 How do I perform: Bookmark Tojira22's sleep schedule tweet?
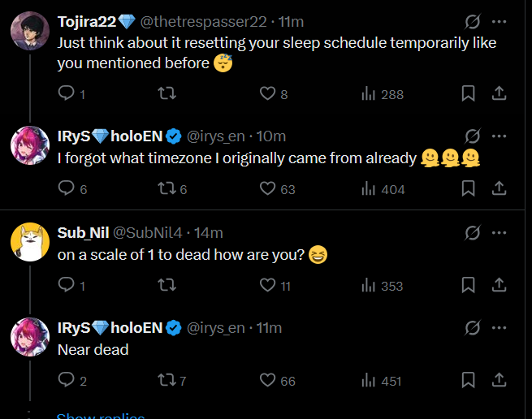pos(468,94)
